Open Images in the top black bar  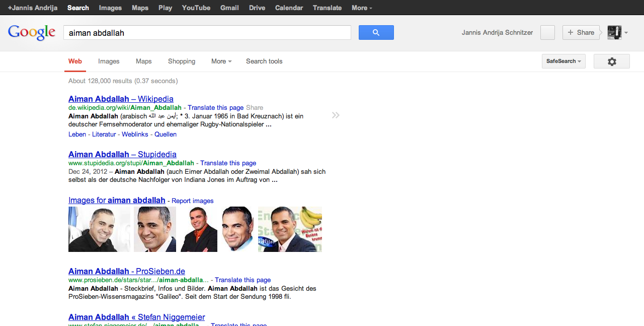click(x=110, y=8)
